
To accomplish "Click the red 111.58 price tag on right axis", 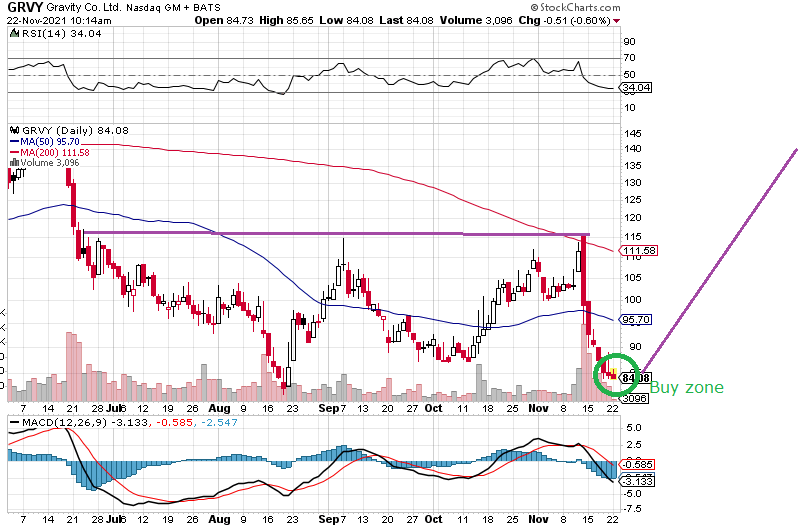I will click(x=638, y=251).
